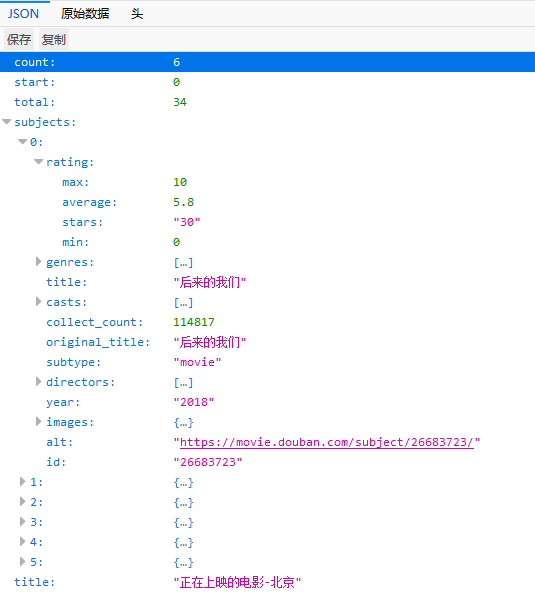Viewport: 535px width, 616px height.
Task: Expand the directors array
Action: pos(38,381)
